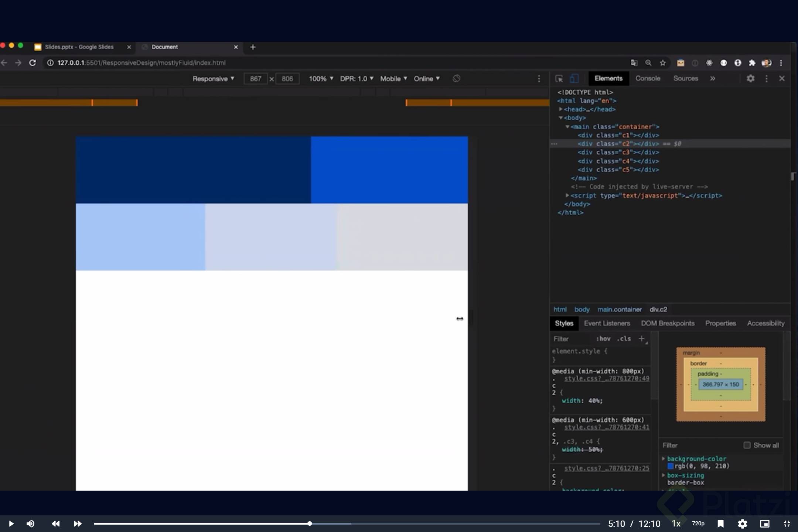The width and height of the screenshot is (798, 532).
Task: Select the div class c1 node
Action: coord(618,135)
